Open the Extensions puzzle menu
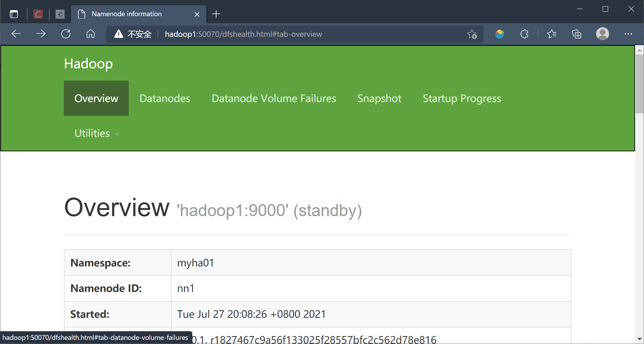The height and width of the screenshot is (344, 644). [524, 34]
